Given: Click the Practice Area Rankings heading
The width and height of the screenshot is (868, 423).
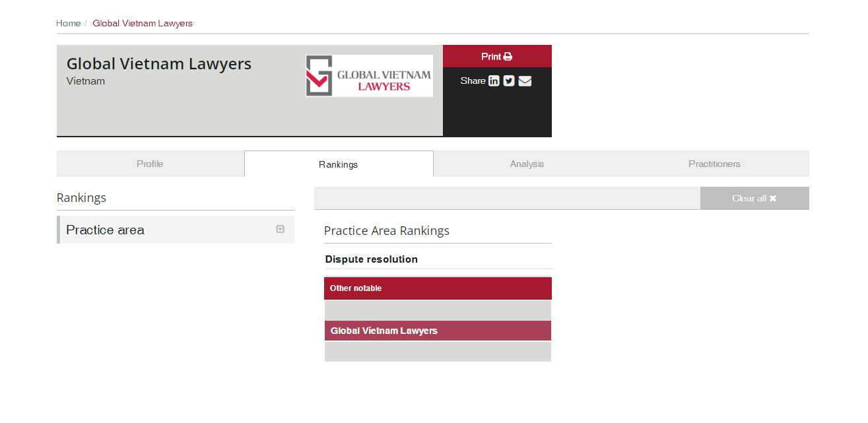Looking at the screenshot, I should click(386, 231).
